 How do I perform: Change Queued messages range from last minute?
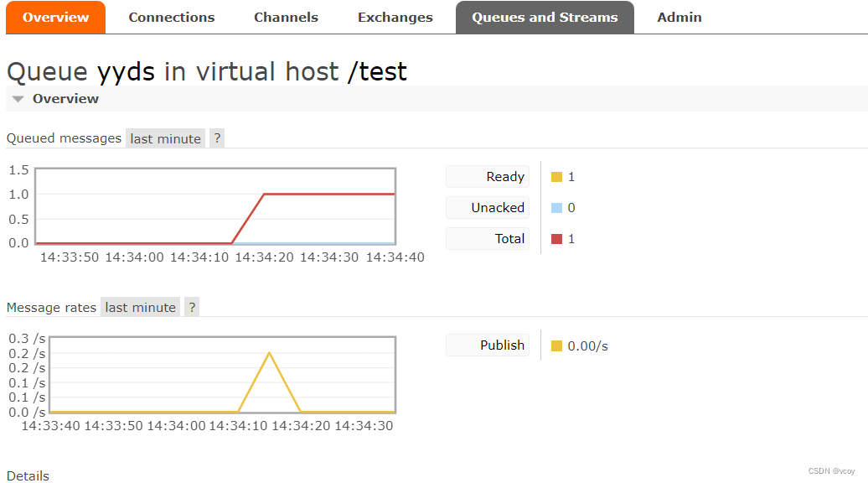coord(166,138)
